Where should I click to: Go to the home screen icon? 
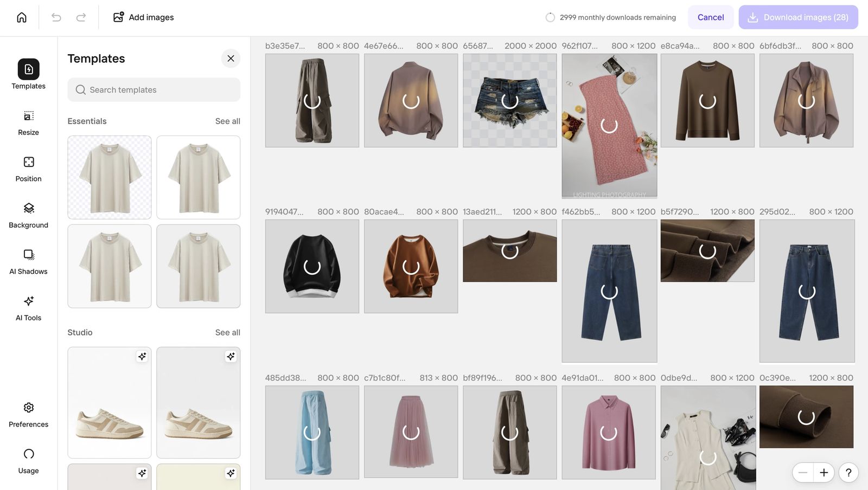pyautogui.click(x=22, y=17)
